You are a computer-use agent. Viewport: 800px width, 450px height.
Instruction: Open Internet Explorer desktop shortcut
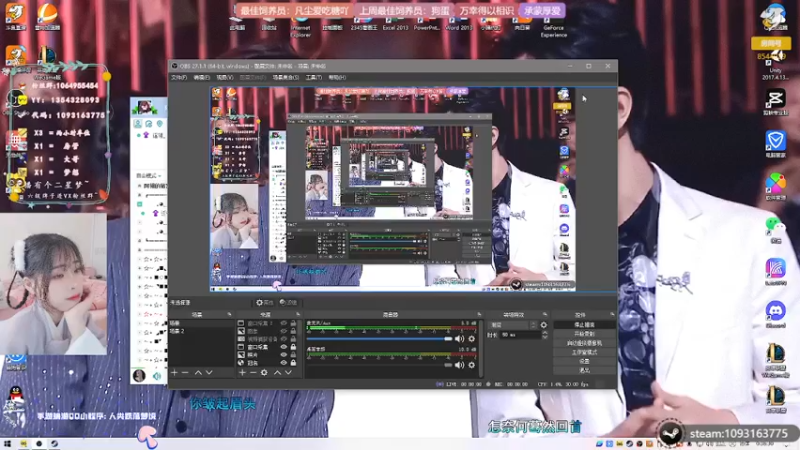(301, 27)
